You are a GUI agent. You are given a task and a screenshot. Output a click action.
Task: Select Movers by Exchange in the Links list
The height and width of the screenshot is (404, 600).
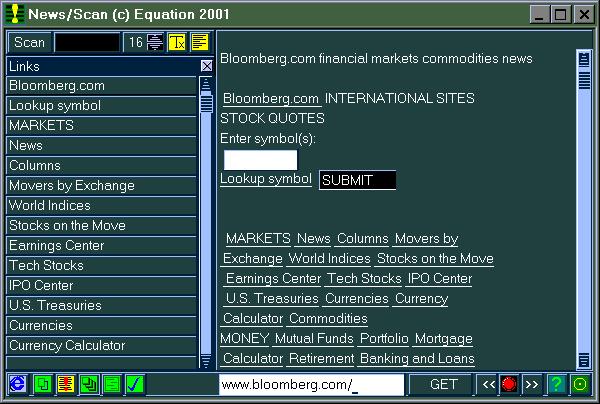pyautogui.click(x=101, y=186)
